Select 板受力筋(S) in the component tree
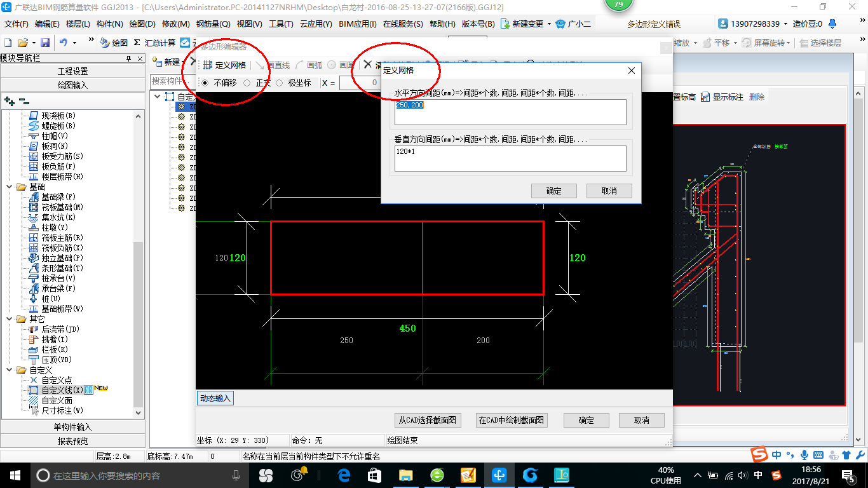The height and width of the screenshot is (488, 868). coord(62,156)
